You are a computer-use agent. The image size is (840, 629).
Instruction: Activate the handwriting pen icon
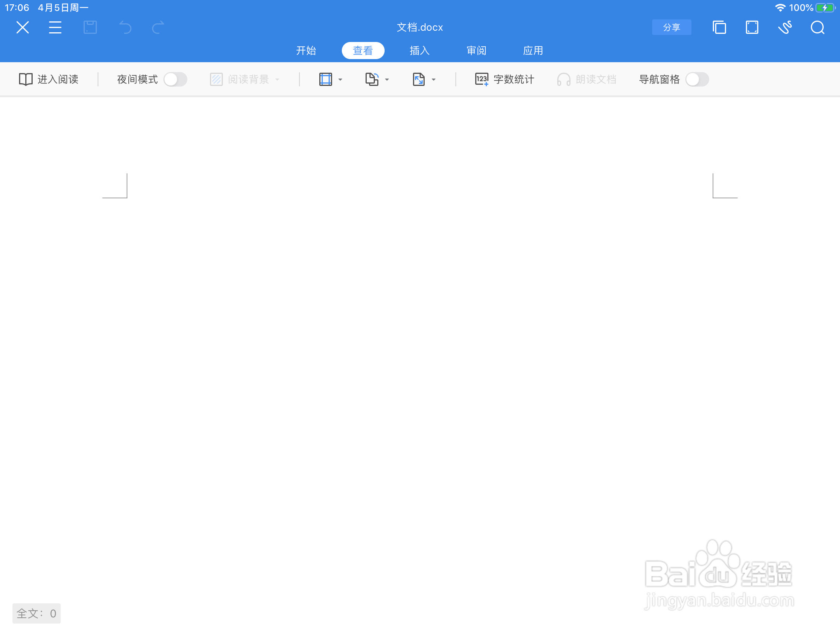tap(785, 28)
